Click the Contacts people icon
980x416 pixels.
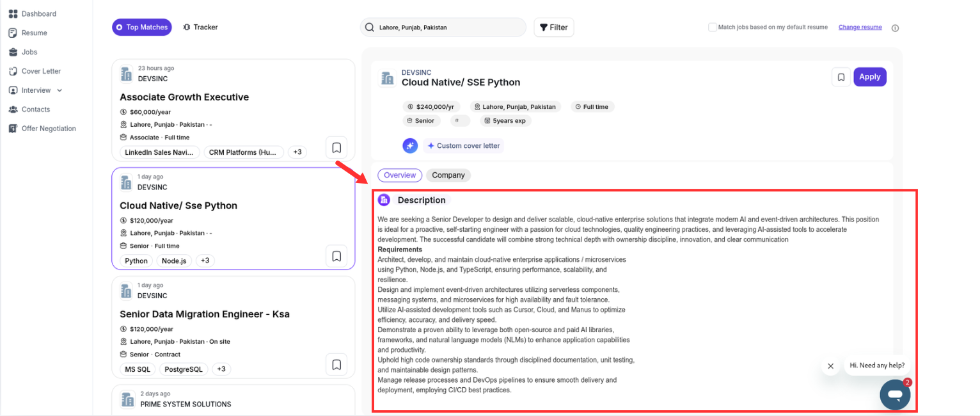tap(13, 109)
